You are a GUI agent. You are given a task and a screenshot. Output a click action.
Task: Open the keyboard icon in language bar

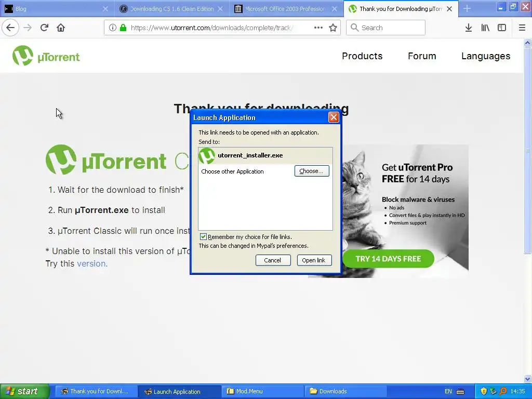(460, 392)
